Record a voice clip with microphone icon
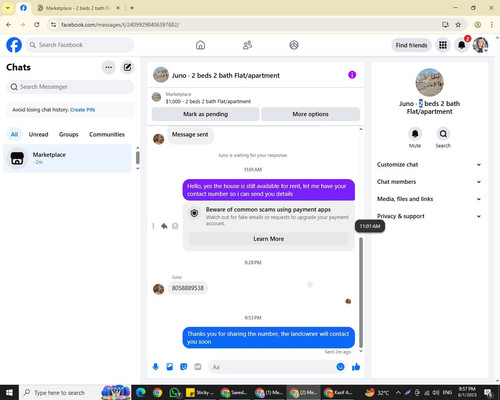500x400 pixels. tap(155, 367)
